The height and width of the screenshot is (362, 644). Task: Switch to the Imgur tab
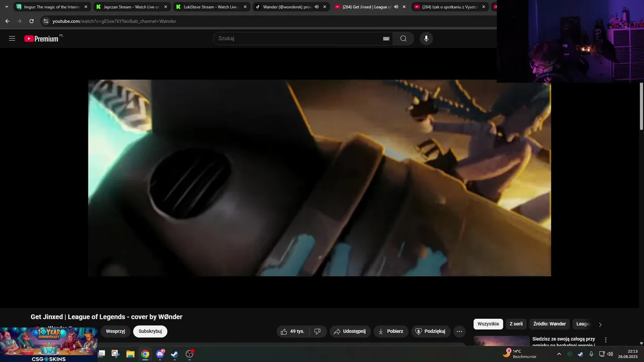(51, 7)
